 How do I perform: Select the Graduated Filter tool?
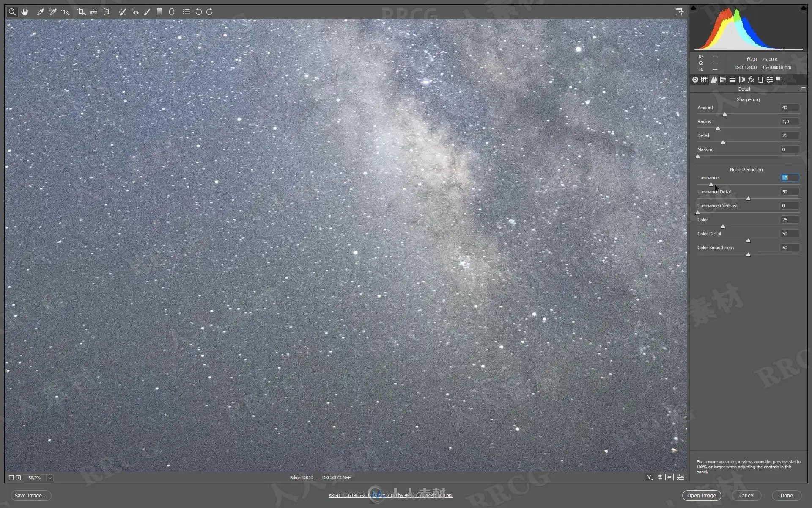point(159,12)
